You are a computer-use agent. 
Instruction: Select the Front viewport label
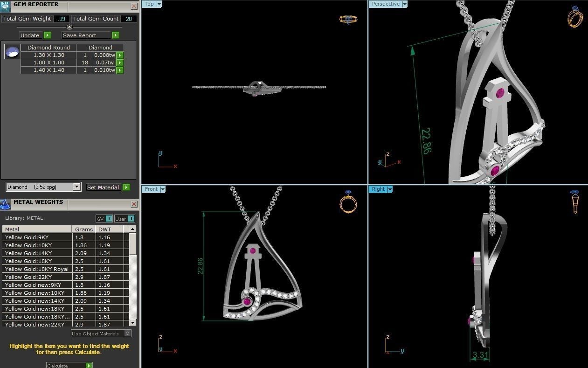tap(152, 189)
